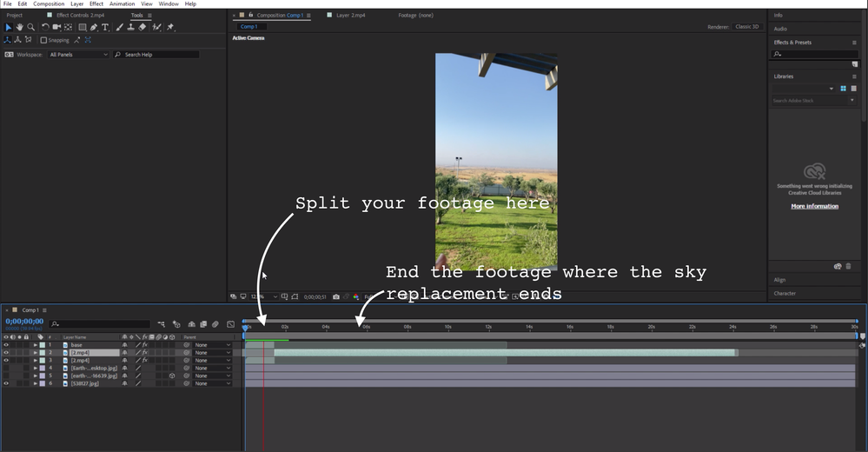Toggle effects fx switch on base layer
The width and height of the screenshot is (868, 452).
[145, 345]
